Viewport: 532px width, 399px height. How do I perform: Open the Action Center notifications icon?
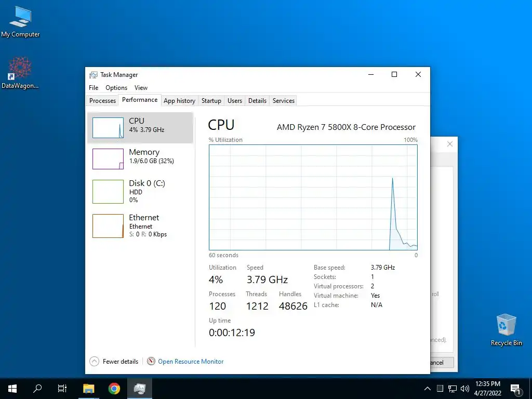tap(515, 389)
